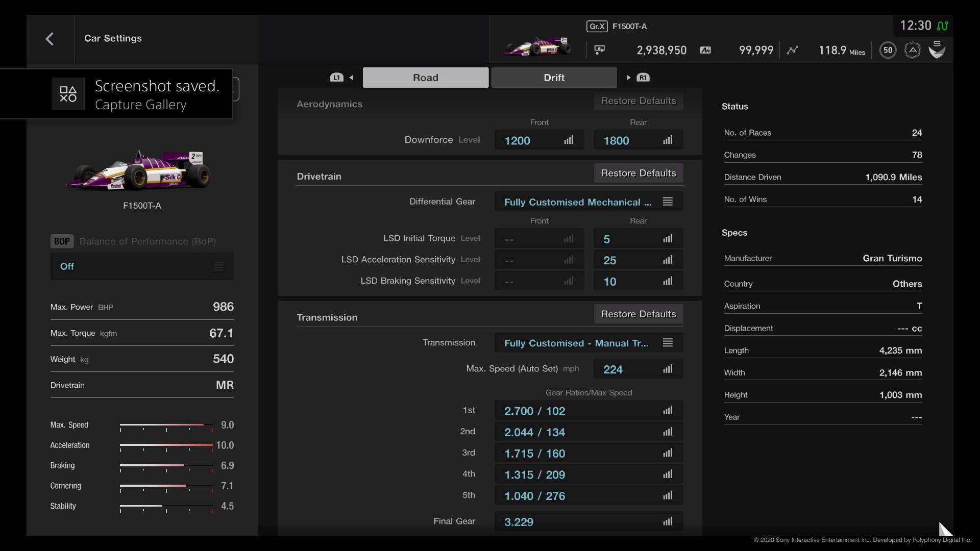Click Restore Defaults for Aerodynamics section
Image resolution: width=980 pixels, height=551 pixels.
[x=638, y=100]
